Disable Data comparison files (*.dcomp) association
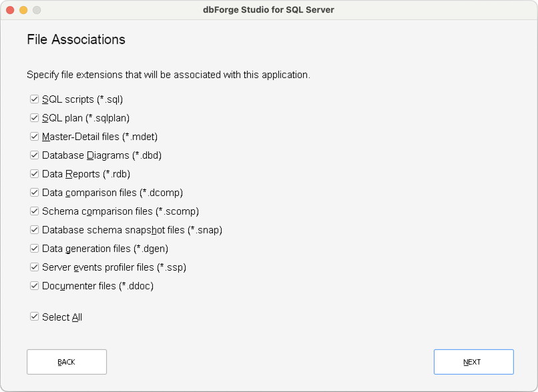 pos(34,192)
